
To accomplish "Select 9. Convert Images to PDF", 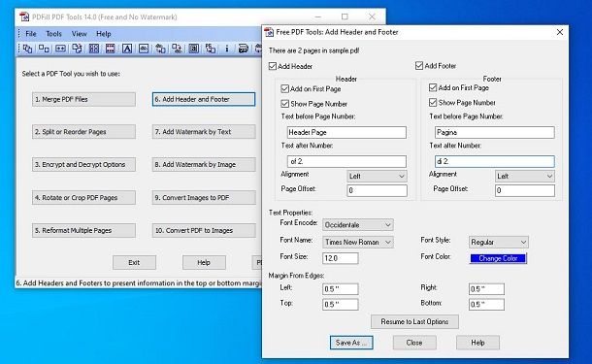I will tap(204, 197).
